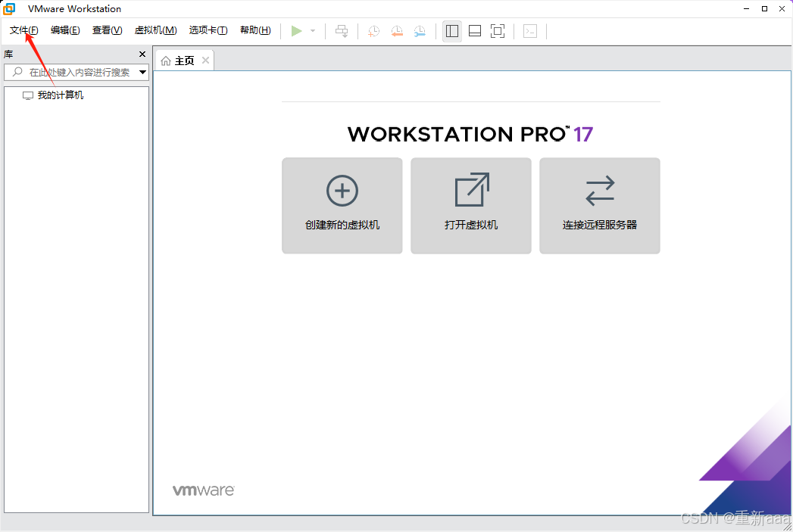
Task: Click the VMware Workstation title bar app icon
Action: coord(9,8)
